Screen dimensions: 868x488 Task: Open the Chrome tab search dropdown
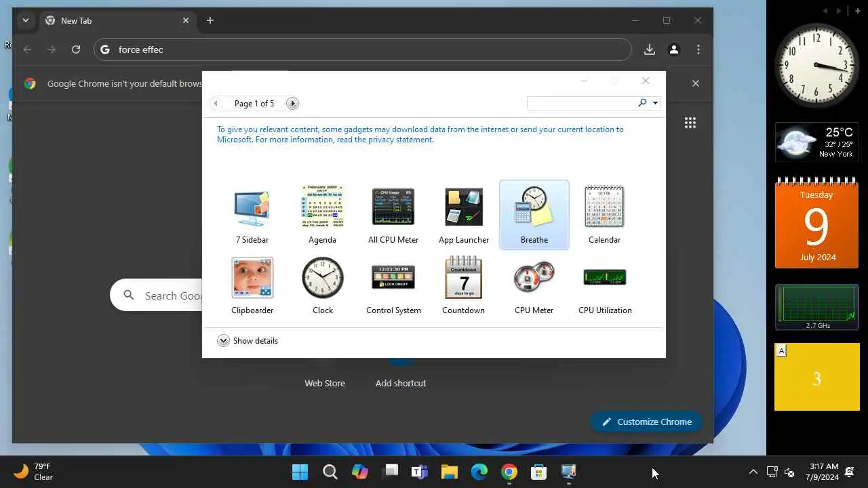pos(25,20)
